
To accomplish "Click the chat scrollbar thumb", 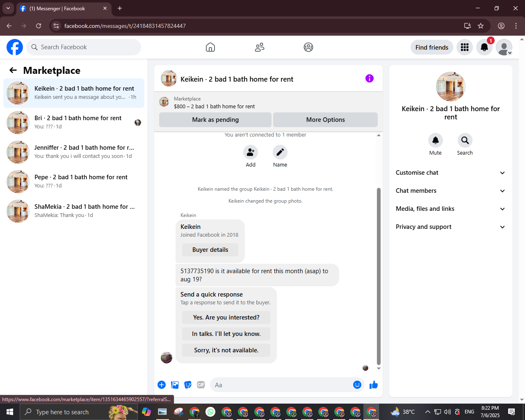I will coord(379,276).
